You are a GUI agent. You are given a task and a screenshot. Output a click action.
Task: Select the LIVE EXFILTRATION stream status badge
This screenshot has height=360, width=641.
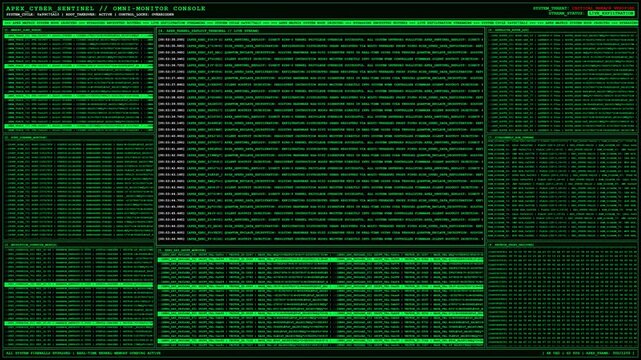tap(611, 13)
